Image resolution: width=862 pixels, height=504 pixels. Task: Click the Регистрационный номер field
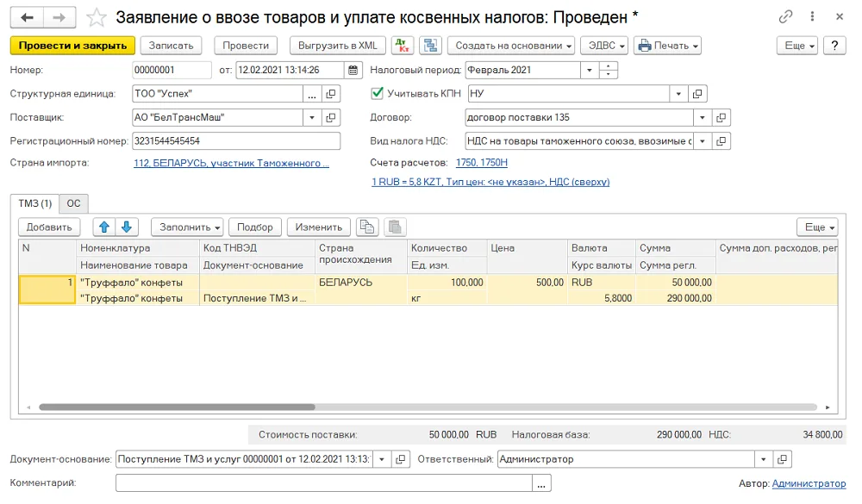pos(236,141)
